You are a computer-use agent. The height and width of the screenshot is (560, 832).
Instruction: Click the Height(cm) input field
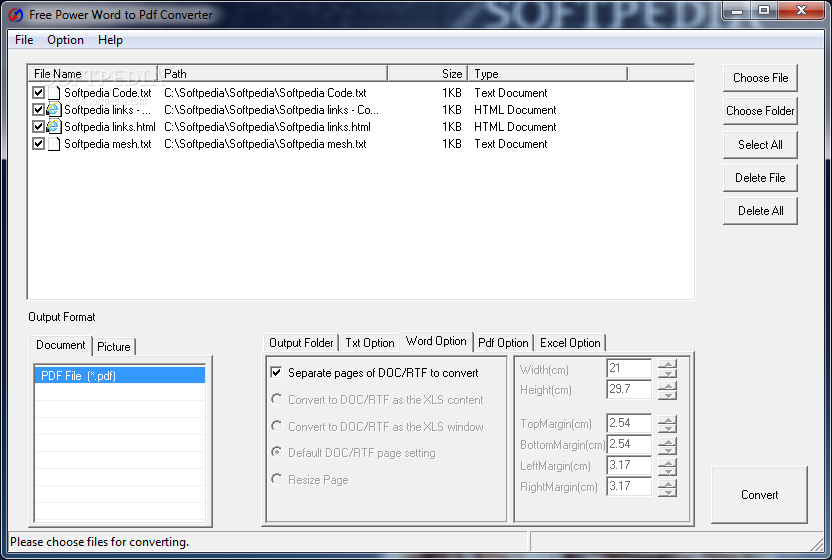click(629, 390)
